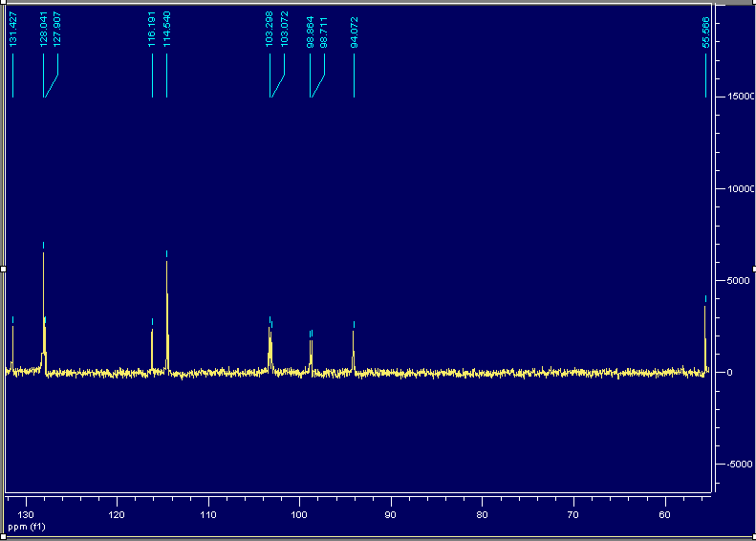Screen dimensions: 756x541
Task: Click the 98.864 peak label
Action: [x=310, y=32]
